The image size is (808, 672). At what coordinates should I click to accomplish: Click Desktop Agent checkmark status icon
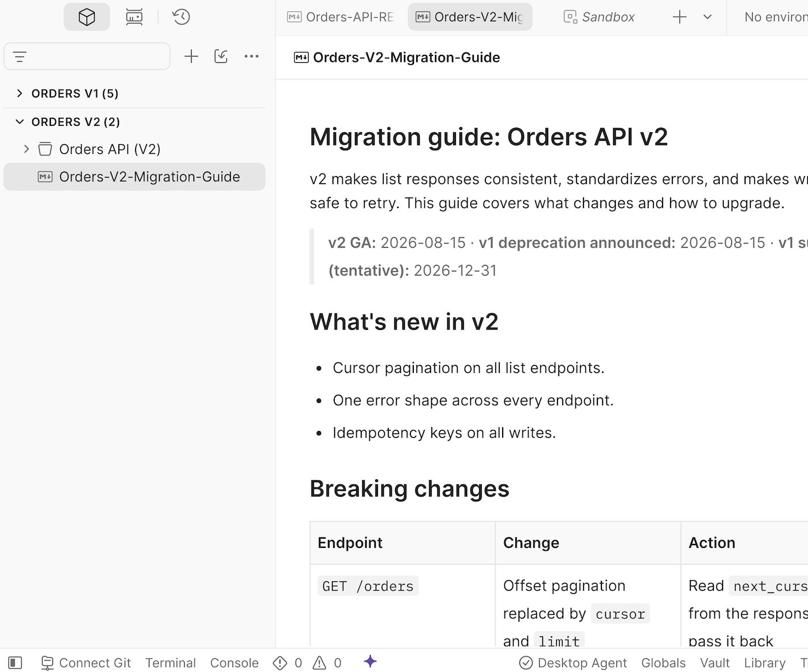[x=526, y=663]
